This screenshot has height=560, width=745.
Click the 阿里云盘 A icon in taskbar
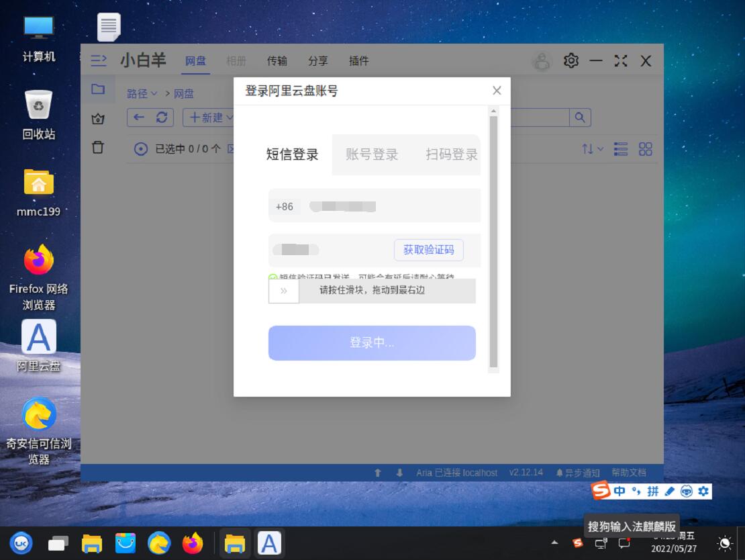coord(269,543)
